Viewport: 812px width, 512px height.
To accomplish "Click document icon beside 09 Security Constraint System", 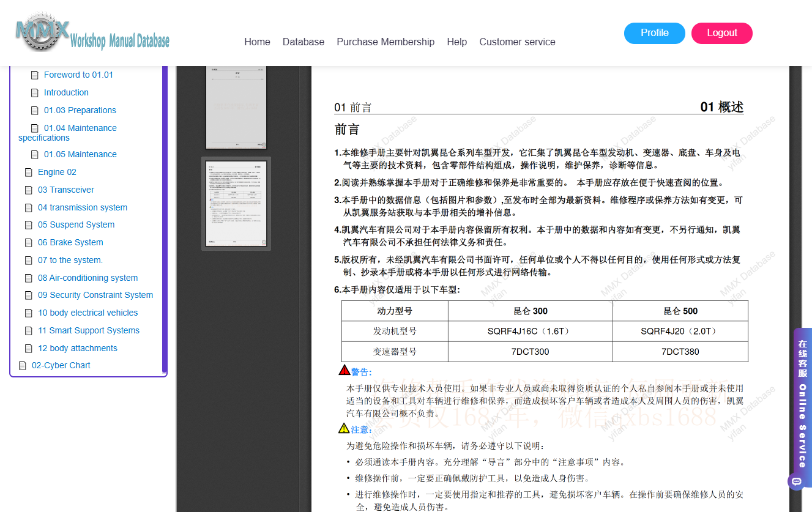I will pyautogui.click(x=29, y=295).
